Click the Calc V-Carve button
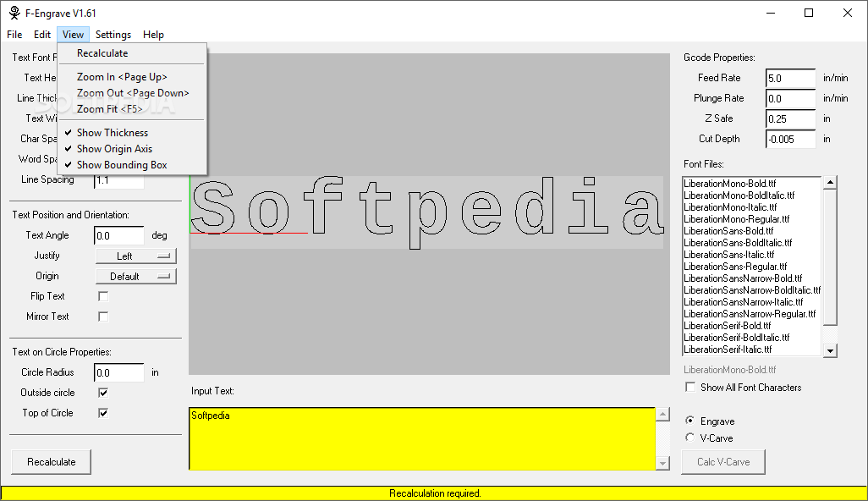Screen dimensions: 868x501 pyautogui.click(x=723, y=462)
